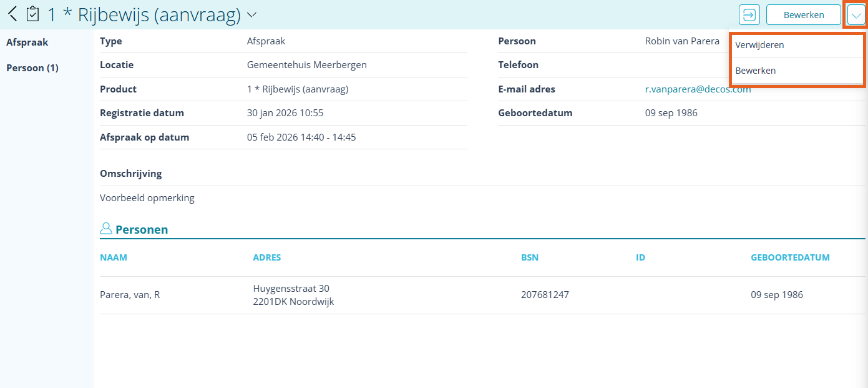Screen dimensions: 868x388
Task: Switch to the Afspraak sidebar tab
Action: tap(27, 42)
